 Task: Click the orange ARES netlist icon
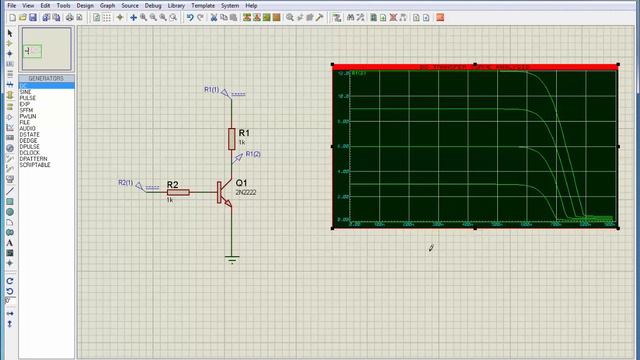pyautogui.click(x=440, y=18)
